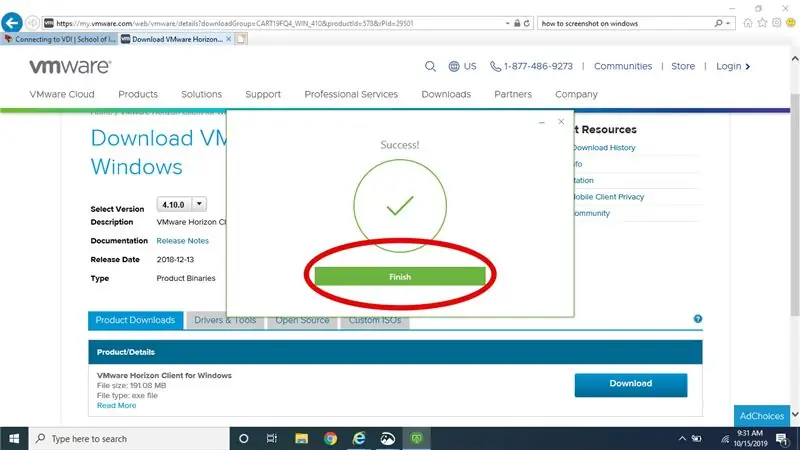Open the Downloads menu
The width and height of the screenshot is (800, 450).
coord(446,94)
